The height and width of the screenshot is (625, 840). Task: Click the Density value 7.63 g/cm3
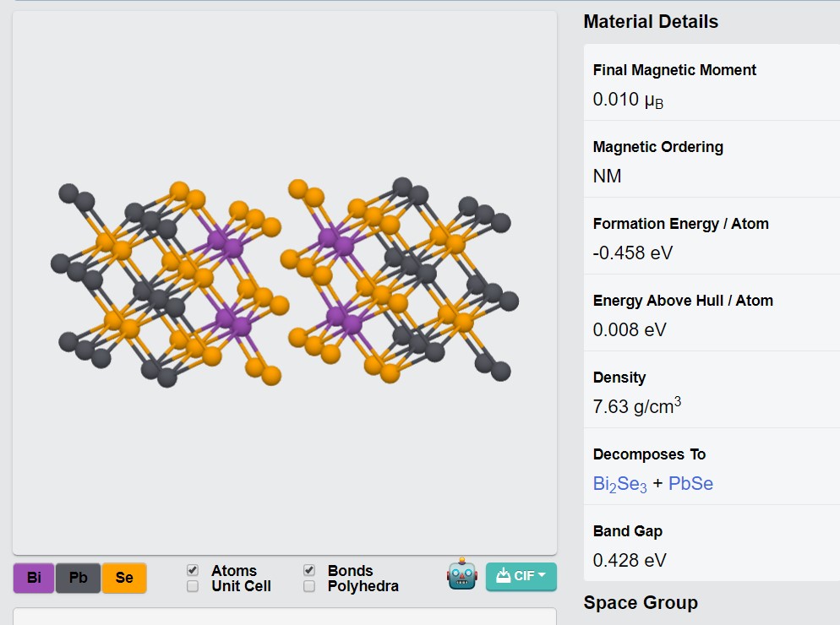(637, 406)
